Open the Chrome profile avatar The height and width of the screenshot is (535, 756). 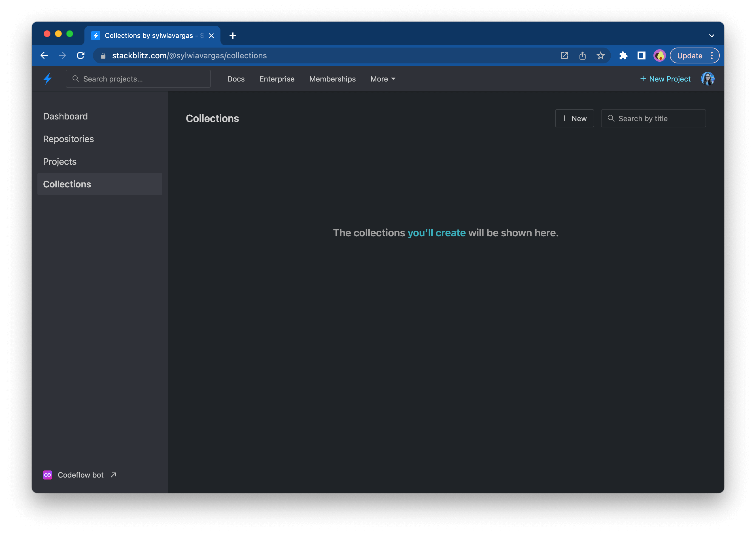(659, 56)
